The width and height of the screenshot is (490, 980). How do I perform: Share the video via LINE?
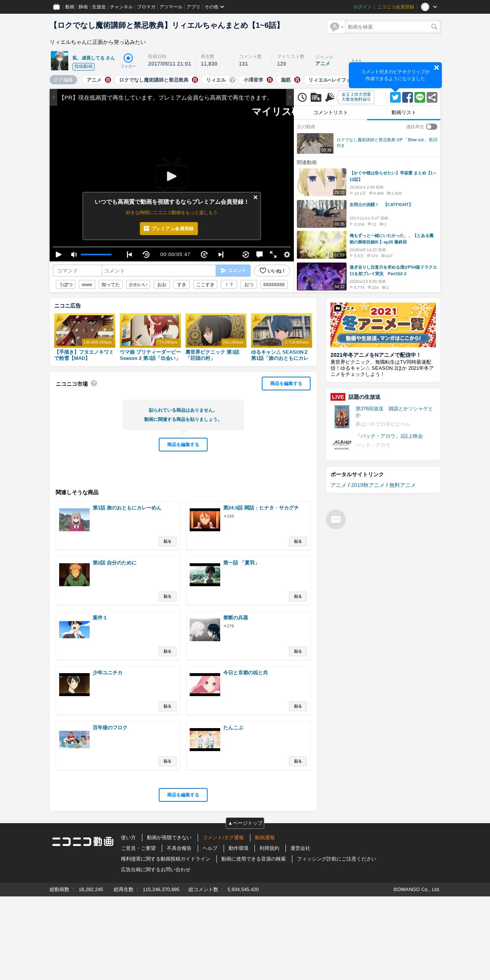coord(420,97)
